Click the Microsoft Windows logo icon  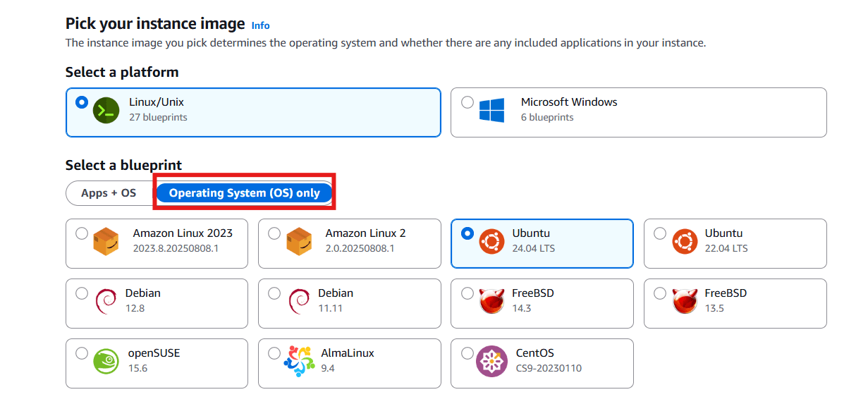(491, 111)
